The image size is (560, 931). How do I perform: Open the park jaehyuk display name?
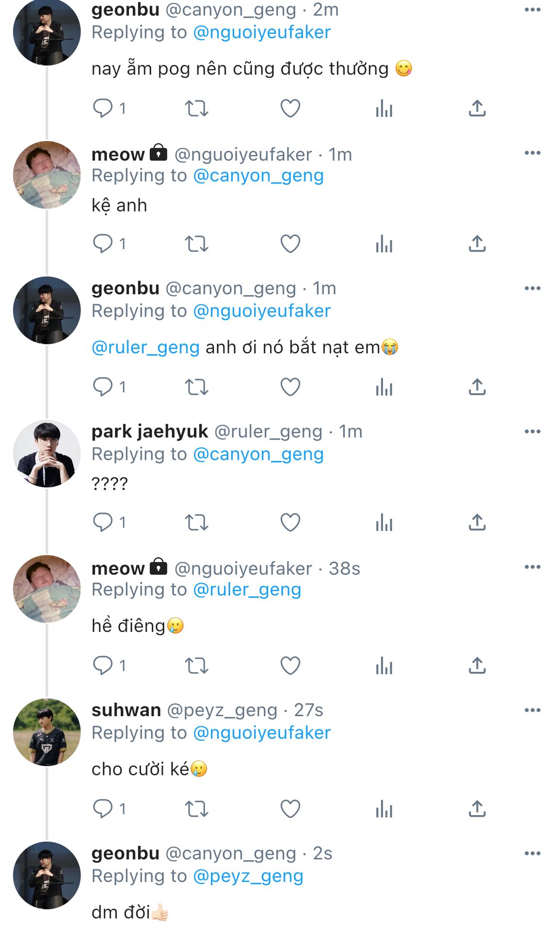tap(150, 431)
